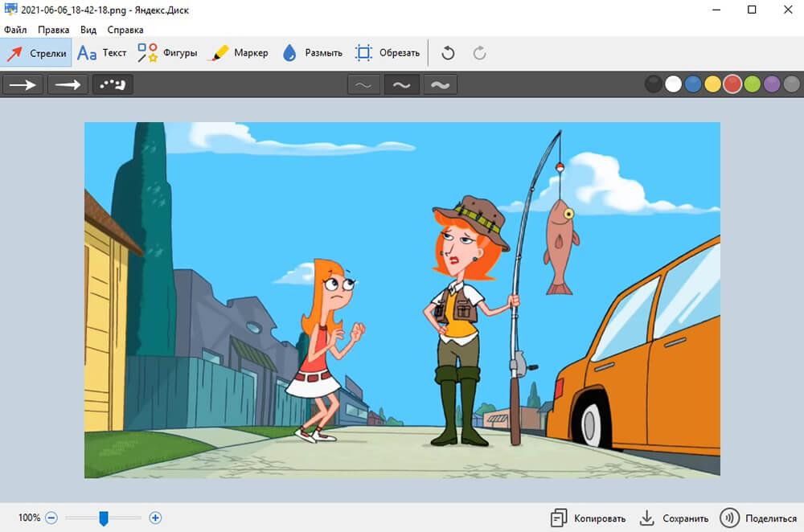804x532 pixels.
Task: Open the Фигуры shapes tool
Action: 167,53
